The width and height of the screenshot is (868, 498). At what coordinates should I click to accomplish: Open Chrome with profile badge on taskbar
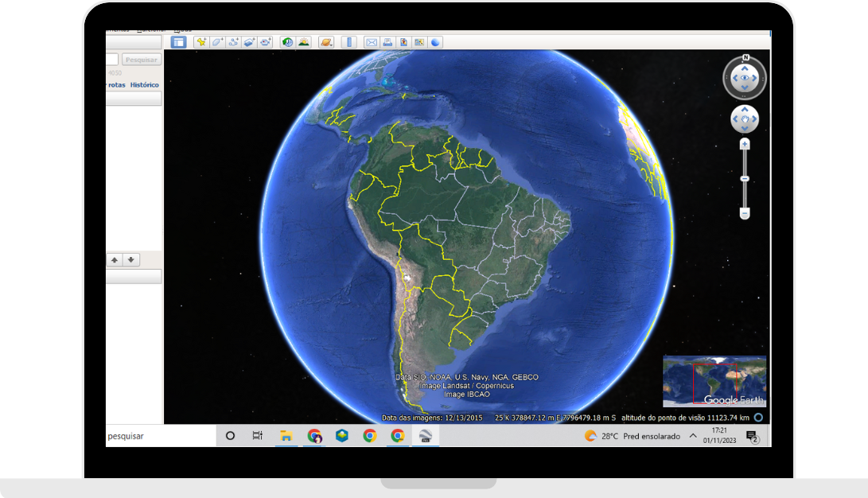point(314,436)
